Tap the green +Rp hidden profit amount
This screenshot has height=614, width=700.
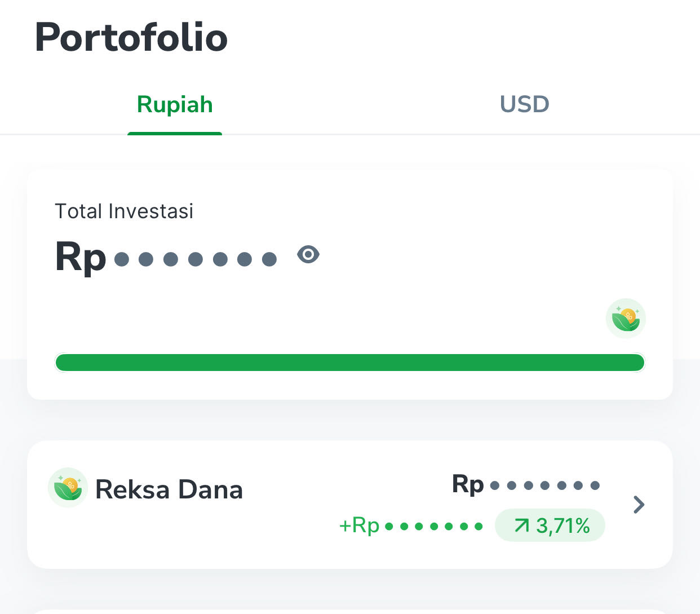433,527
